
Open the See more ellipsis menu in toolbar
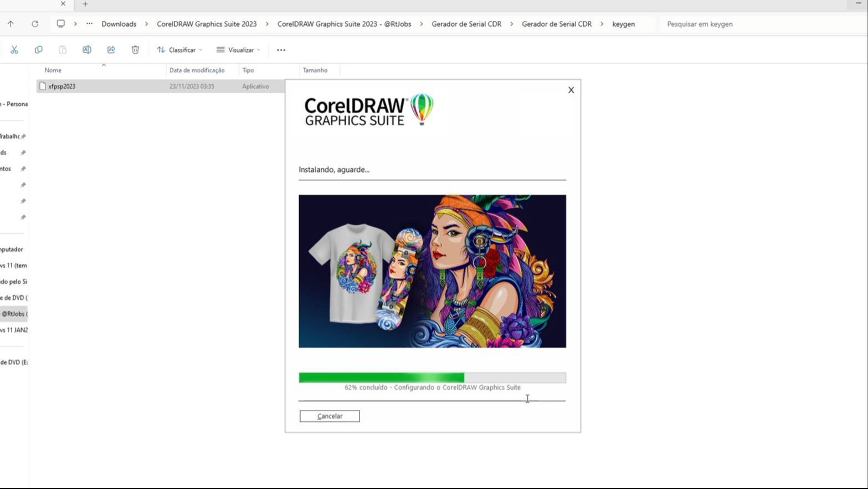coord(281,50)
